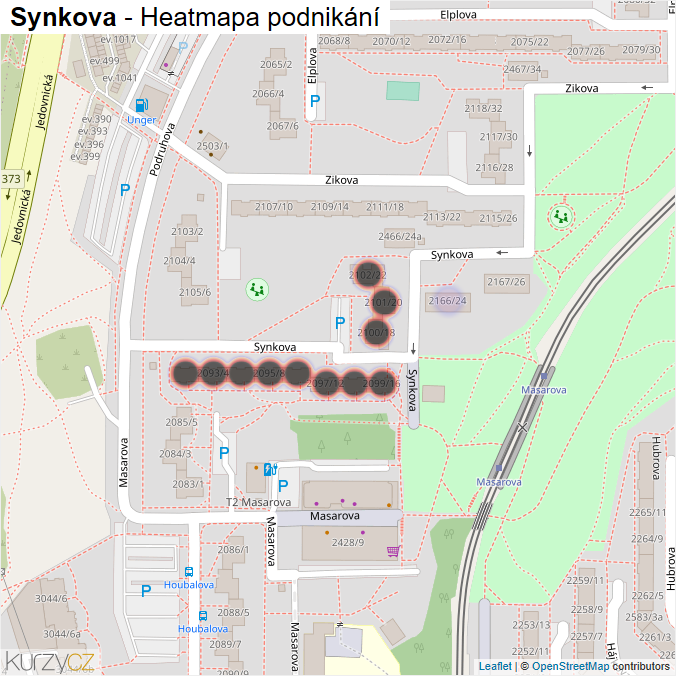Click the dark heat spot on 2102/22
The width and height of the screenshot is (676, 676).
[x=368, y=274]
